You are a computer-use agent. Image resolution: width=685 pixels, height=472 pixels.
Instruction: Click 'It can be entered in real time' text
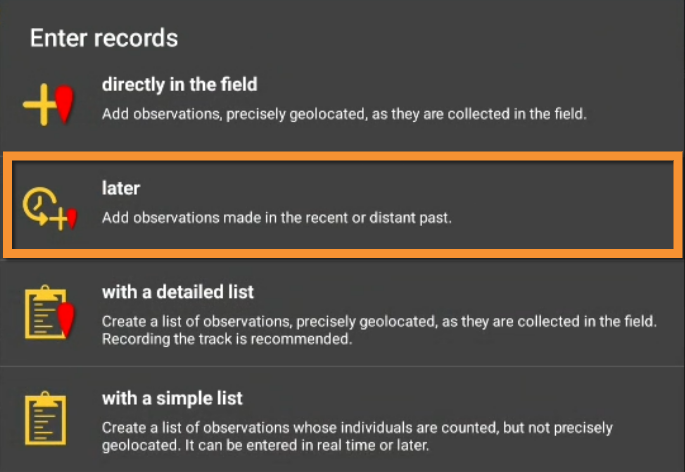(330, 445)
